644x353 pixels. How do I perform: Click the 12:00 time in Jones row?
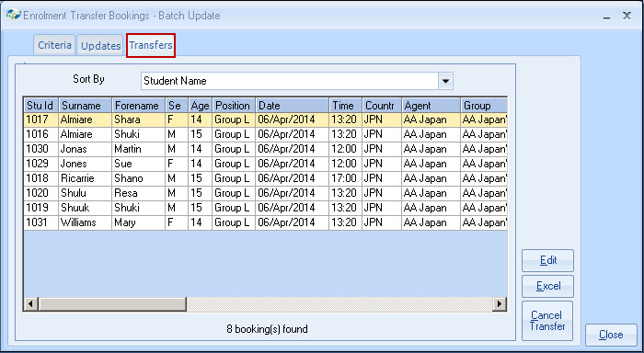[x=345, y=164]
